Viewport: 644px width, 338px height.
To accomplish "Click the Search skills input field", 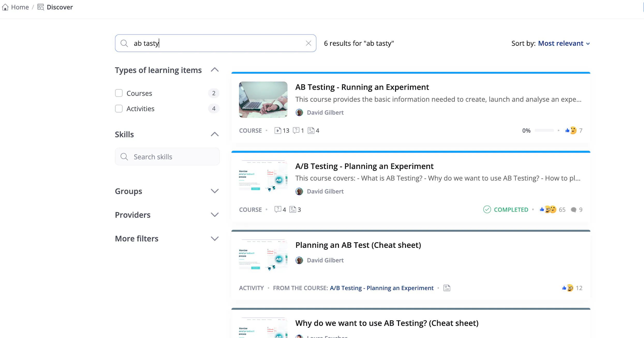I will click(x=167, y=157).
